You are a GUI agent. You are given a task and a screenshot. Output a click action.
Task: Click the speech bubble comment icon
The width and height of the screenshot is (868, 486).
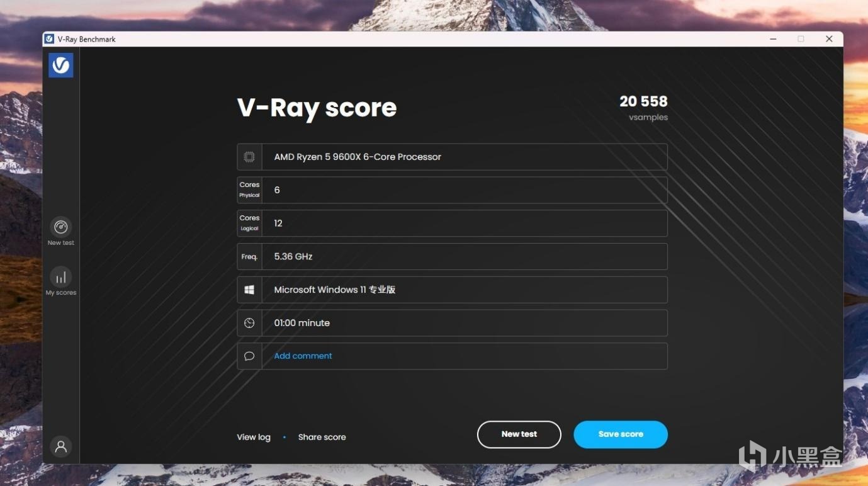(249, 356)
